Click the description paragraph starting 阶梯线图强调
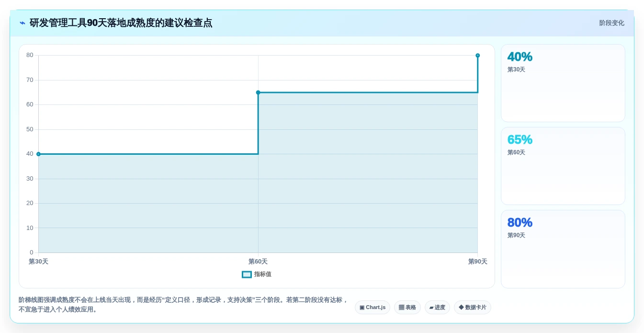The height and width of the screenshot is (333, 644). [183, 305]
